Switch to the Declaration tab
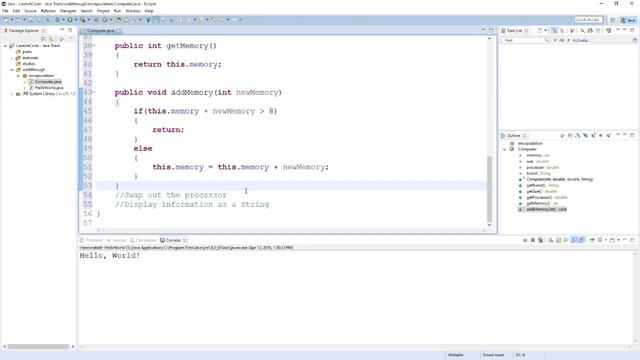Screen dimensions: 640x360 click(143, 240)
